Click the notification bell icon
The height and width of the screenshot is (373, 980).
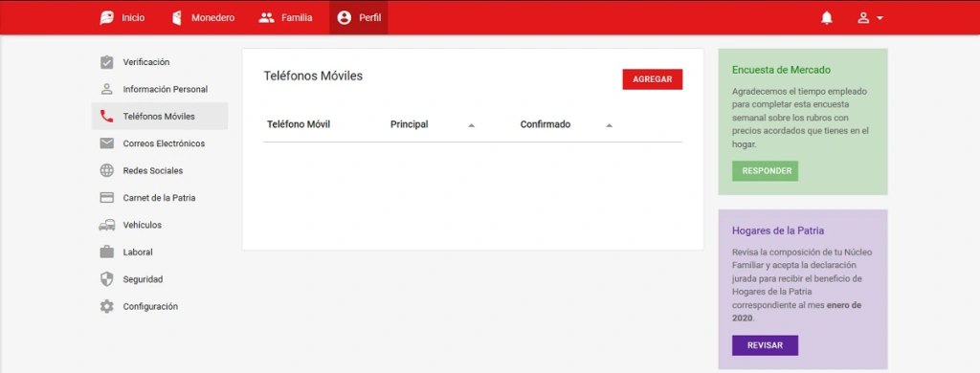(826, 18)
